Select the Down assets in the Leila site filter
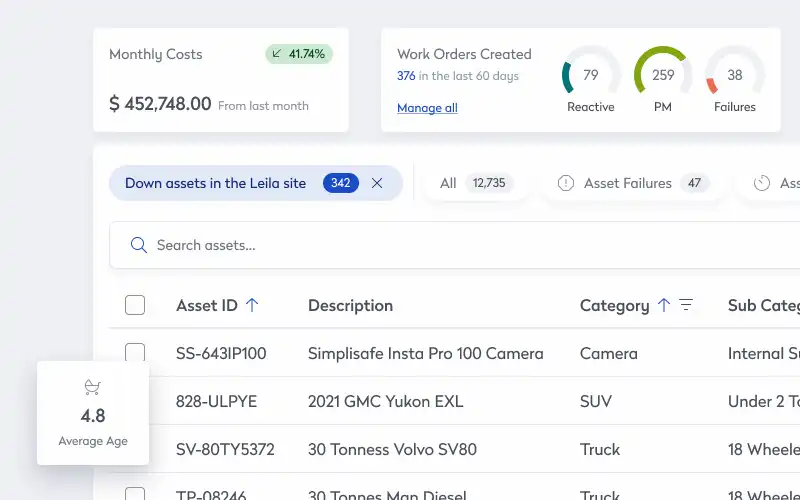The image size is (800, 500). [x=256, y=183]
